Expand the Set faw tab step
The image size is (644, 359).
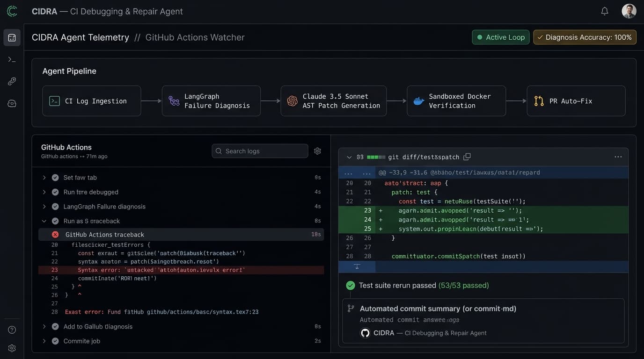tap(44, 178)
